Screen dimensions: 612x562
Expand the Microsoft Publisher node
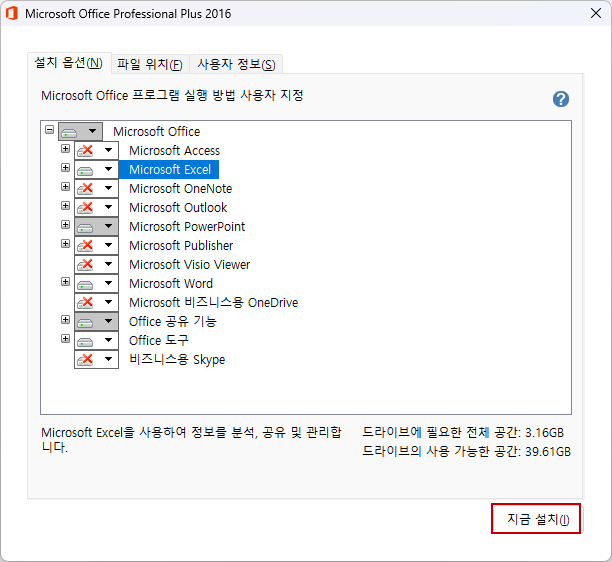pos(66,244)
